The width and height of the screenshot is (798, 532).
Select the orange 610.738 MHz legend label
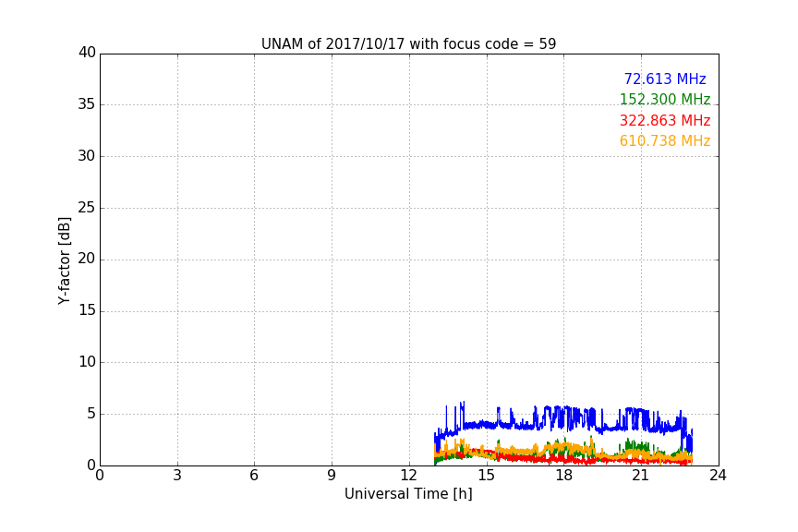click(x=665, y=141)
